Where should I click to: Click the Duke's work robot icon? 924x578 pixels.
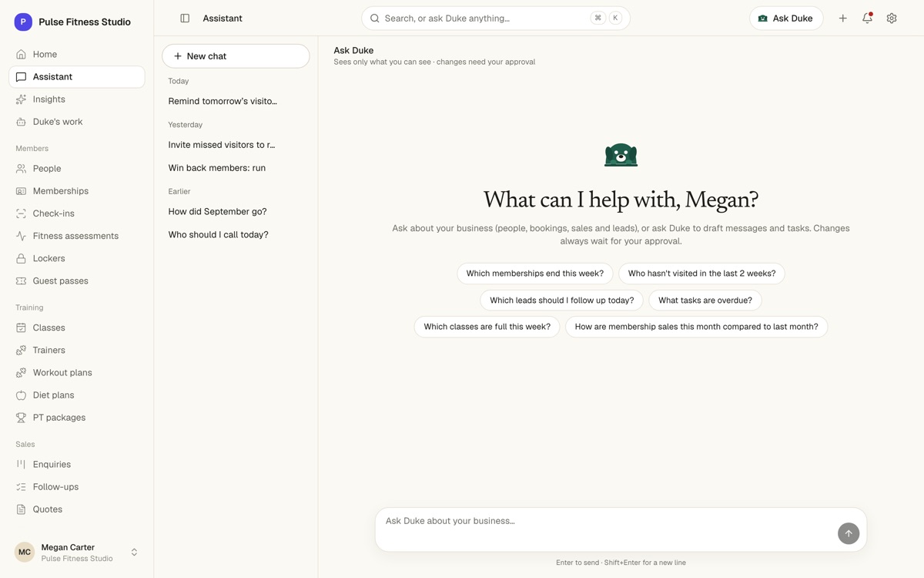point(21,122)
